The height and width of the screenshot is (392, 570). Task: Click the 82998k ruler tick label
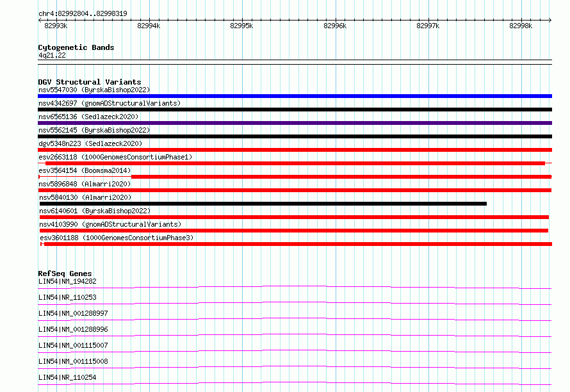[x=521, y=26]
